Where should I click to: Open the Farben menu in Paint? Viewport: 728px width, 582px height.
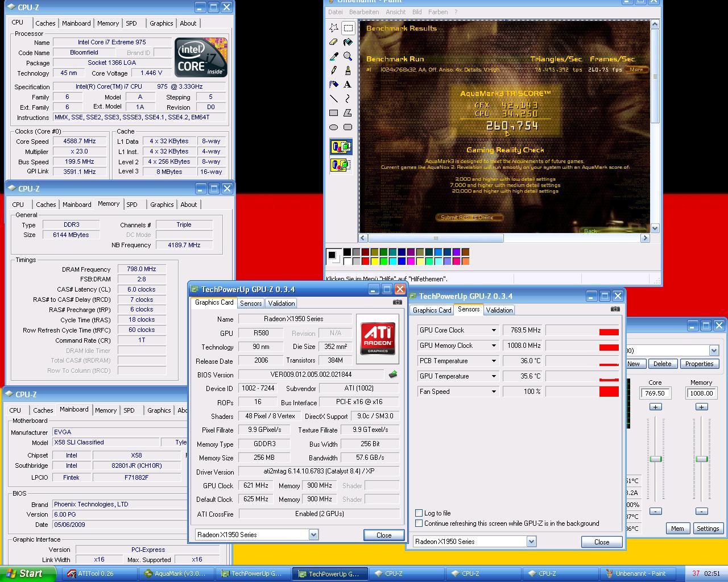(x=438, y=12)
